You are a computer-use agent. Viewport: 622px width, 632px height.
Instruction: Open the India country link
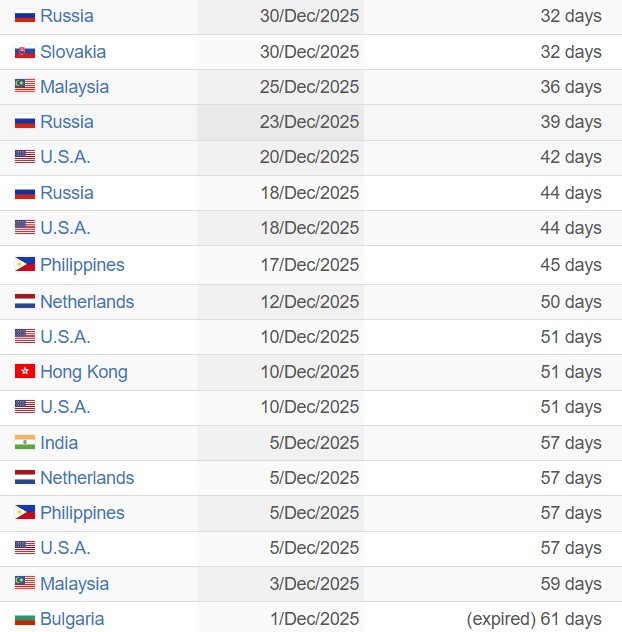coord(59,443)
